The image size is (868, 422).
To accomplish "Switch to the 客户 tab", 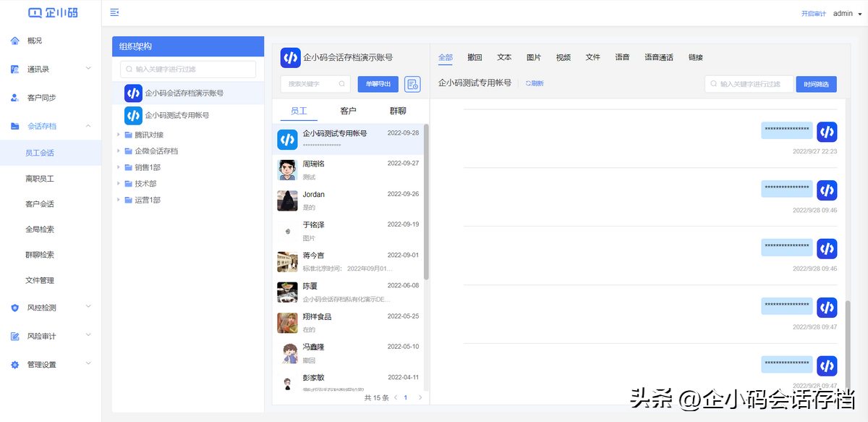I will (348, 111).
